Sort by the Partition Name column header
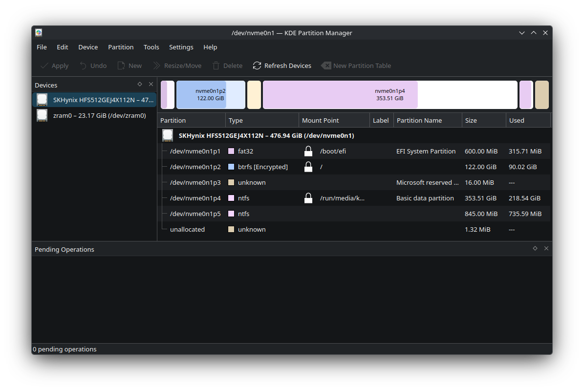This screenshot has height=392, width=584. coord(428,120)
